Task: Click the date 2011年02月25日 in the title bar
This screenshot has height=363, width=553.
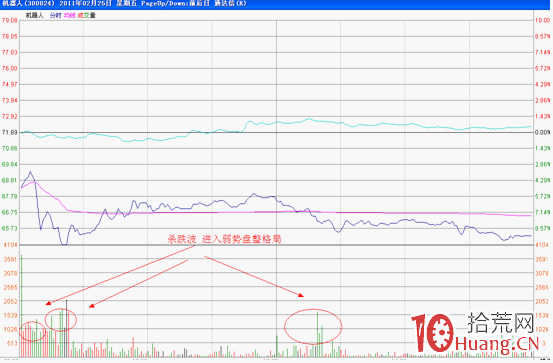Action: pyautogui.click(x=85, y=4)
